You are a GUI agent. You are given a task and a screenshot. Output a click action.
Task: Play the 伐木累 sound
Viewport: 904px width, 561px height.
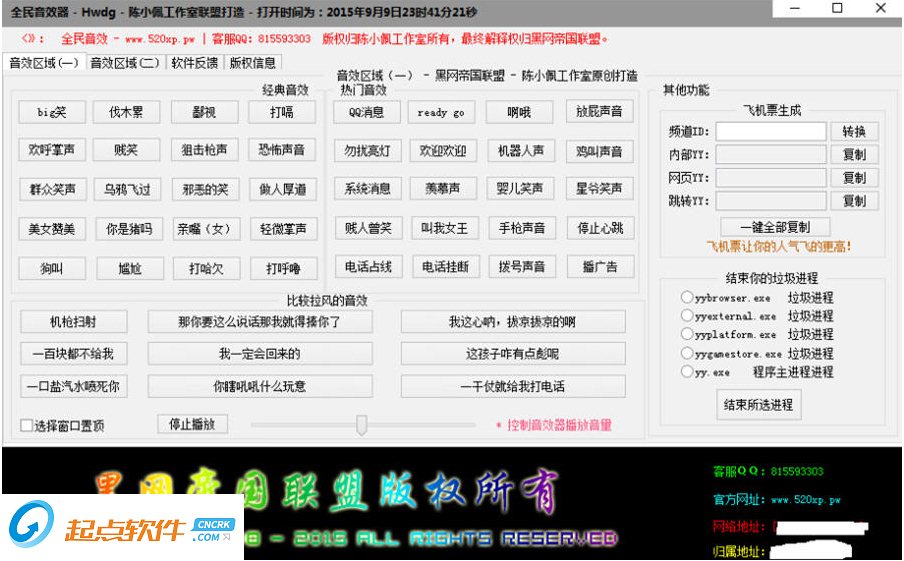(126, 112)
